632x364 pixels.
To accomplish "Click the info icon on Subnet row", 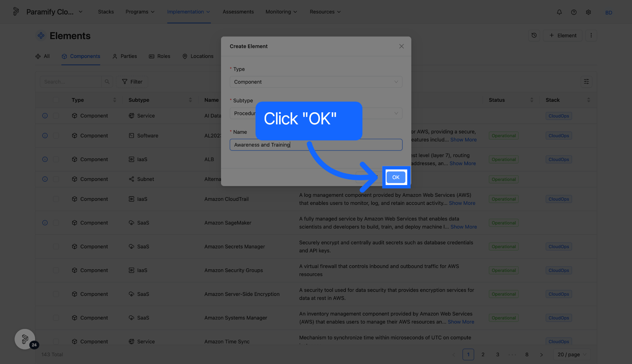I will [45, 179].
